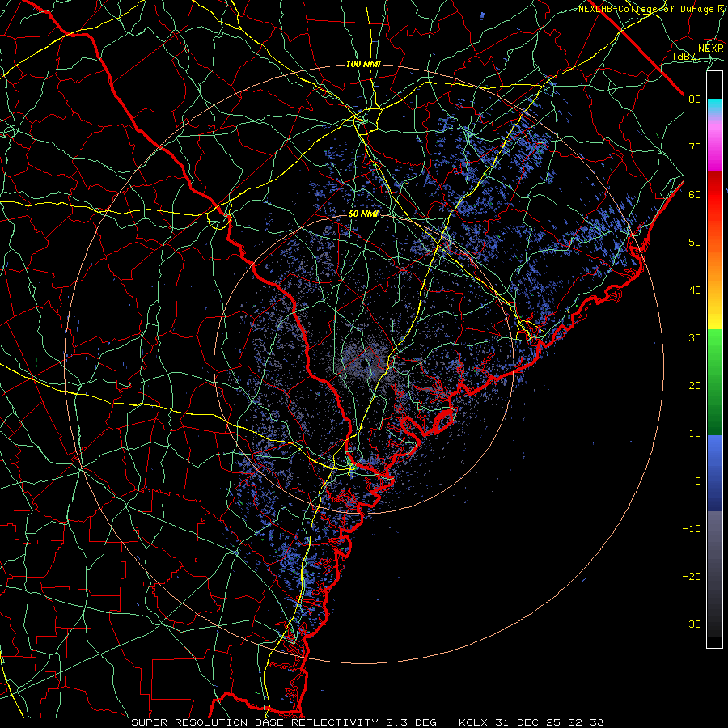Click the 70 value on the dBZ scale
Screen dimensions: 728x728
pos(695,147)
